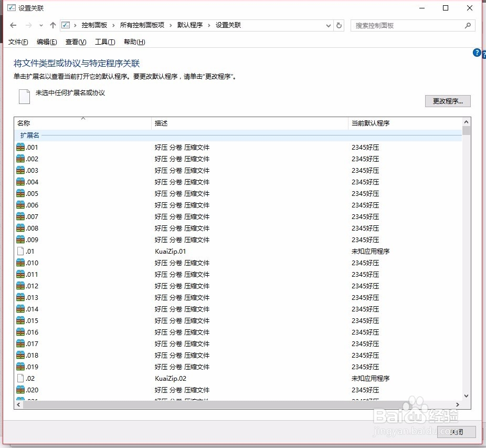
Task: Open the recent locations dropdown next to forward arrow
Action: 41,25
